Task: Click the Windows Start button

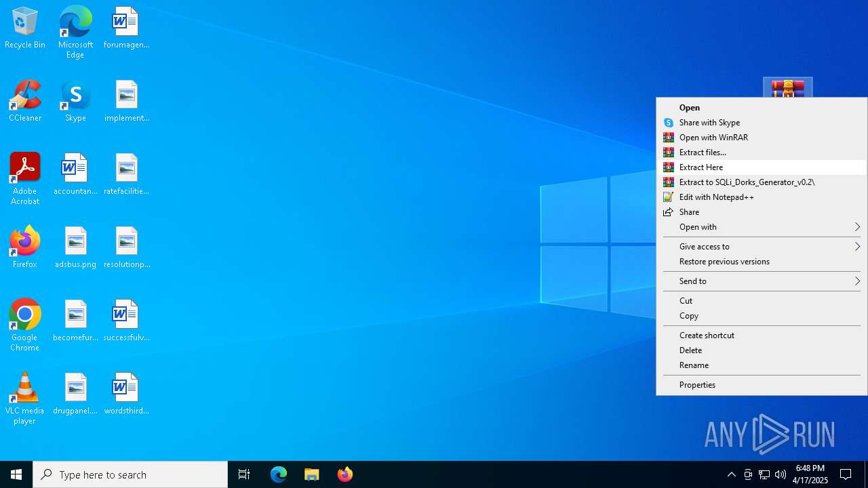Action: [16, 474]
